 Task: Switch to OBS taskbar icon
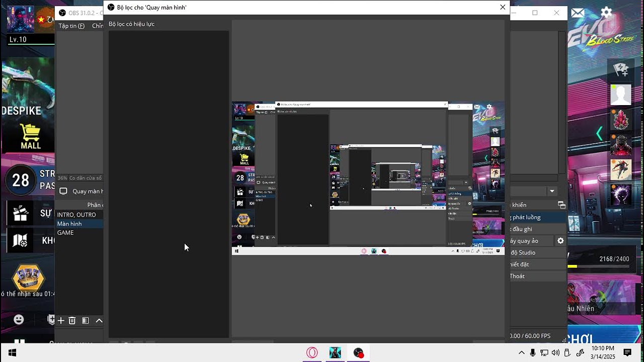coord(358,353)
